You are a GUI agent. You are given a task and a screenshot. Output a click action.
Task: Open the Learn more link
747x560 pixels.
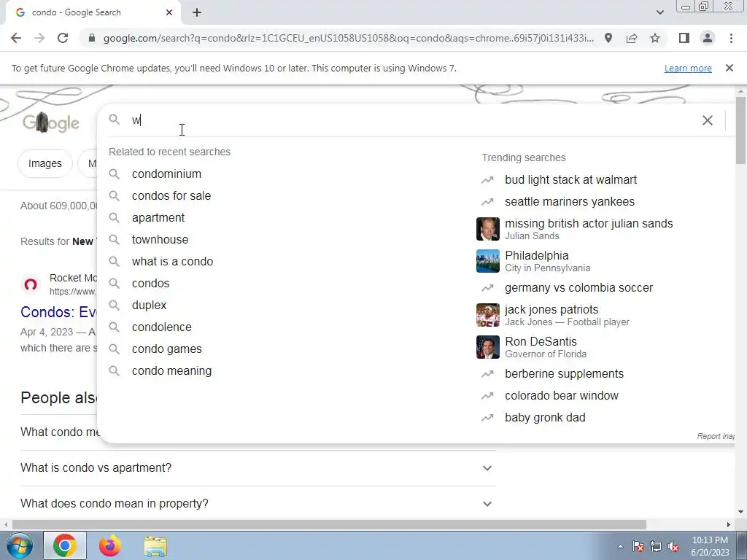[688, 68]
